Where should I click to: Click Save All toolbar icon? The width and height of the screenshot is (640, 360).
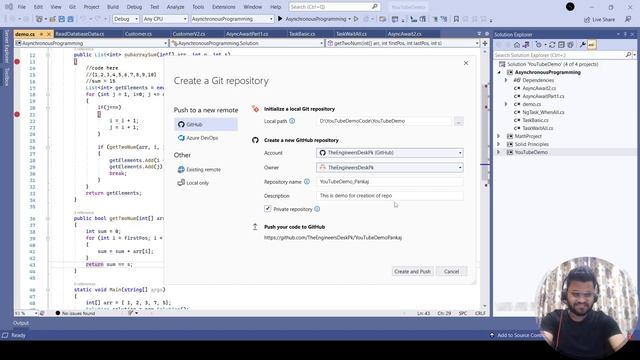click(x=71, y=19)
